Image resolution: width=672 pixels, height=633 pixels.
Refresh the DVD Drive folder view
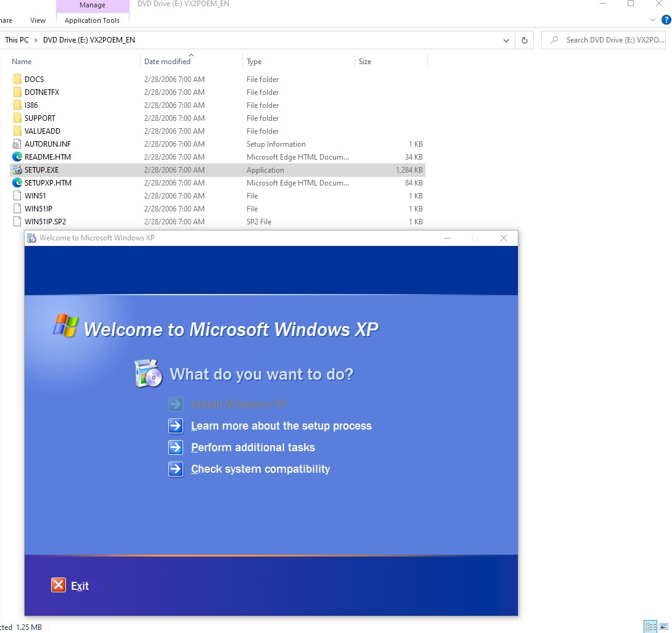pyautogui.click(x=525, y=40)
